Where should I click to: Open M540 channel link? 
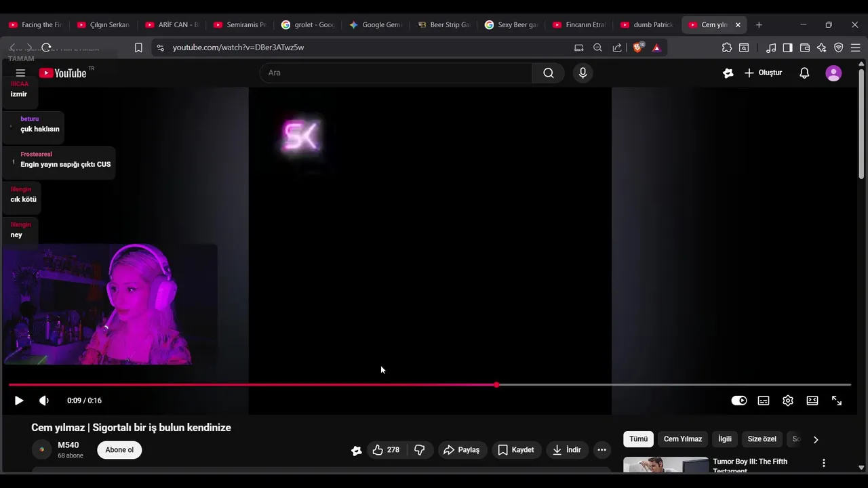point(68,445)
